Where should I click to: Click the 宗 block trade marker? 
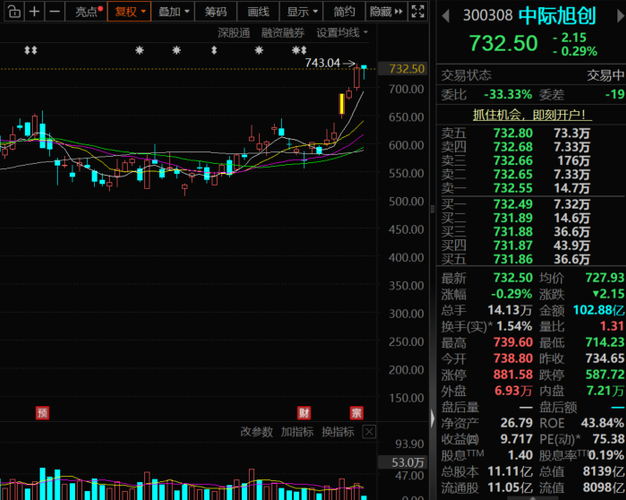pos(356,413)
